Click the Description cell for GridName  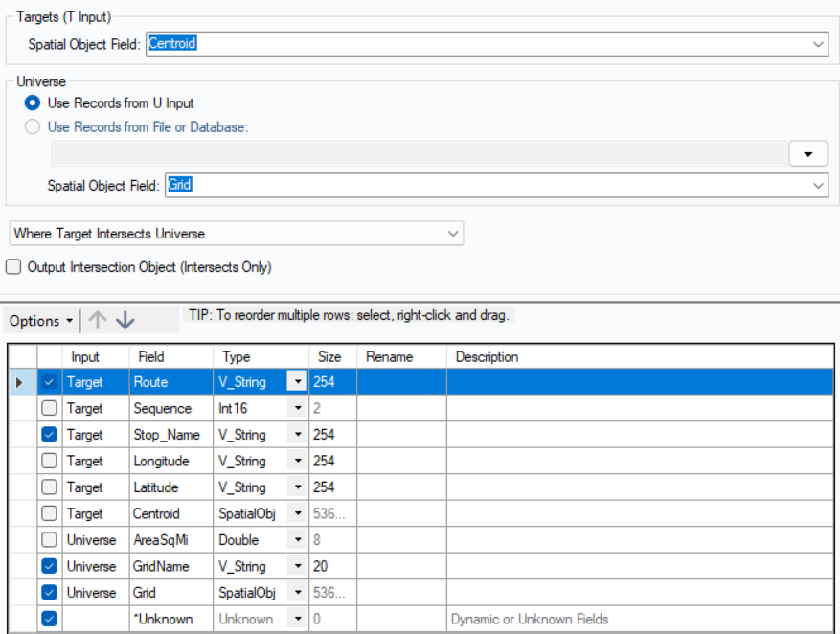640,566
